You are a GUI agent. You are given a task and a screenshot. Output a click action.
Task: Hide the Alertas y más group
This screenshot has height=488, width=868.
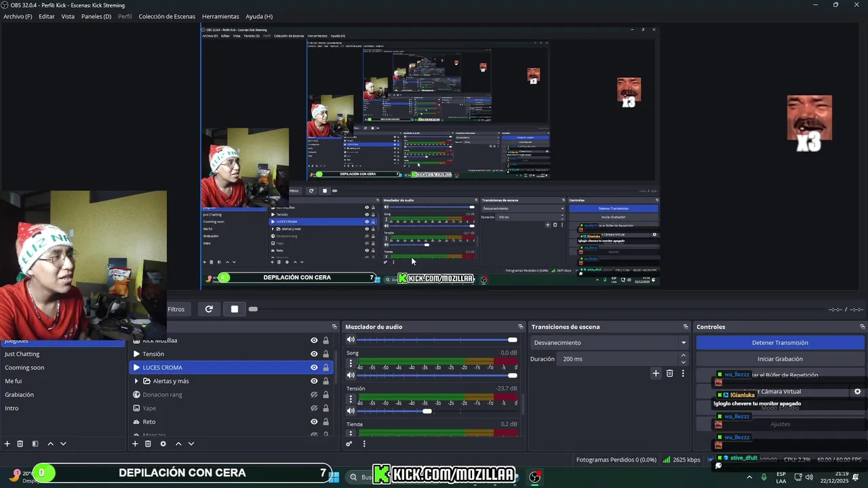click(x=314, y=381)
